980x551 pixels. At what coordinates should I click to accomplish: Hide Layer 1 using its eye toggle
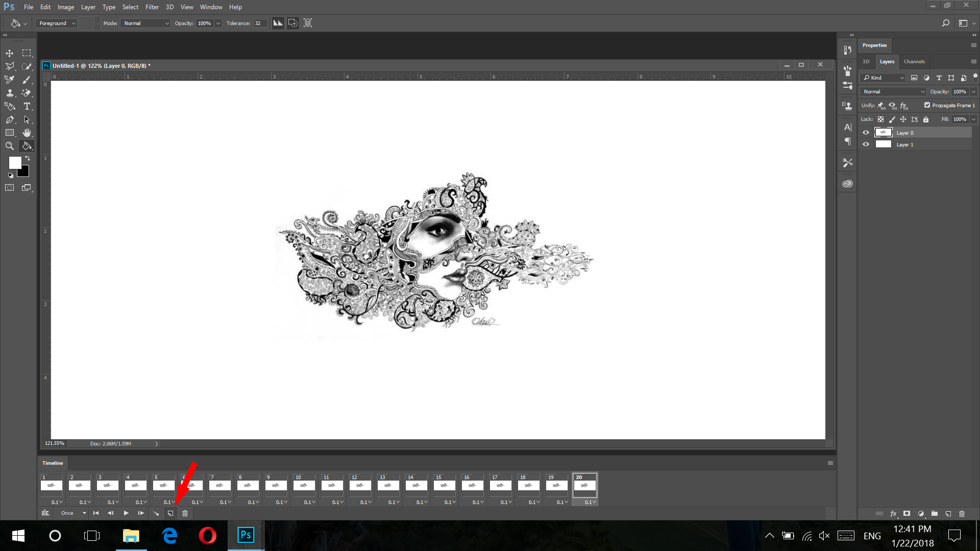pos(865,144)
